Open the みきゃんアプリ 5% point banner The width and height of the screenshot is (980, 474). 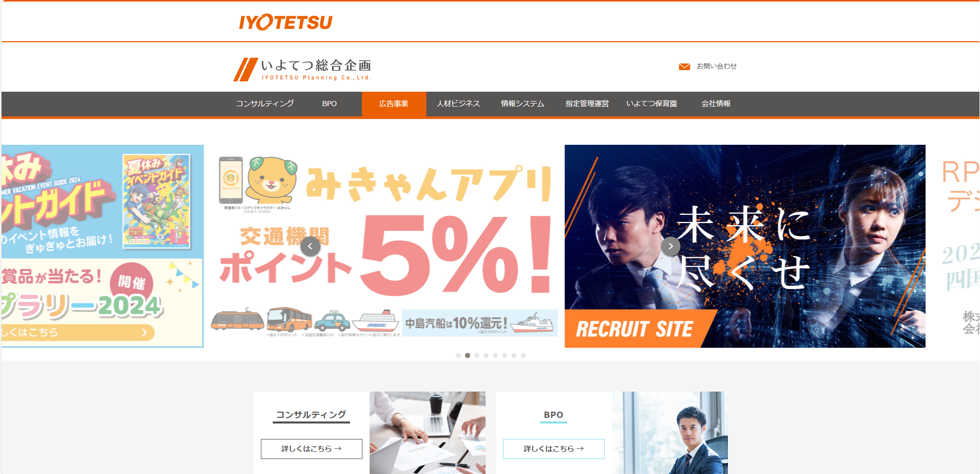[x=384, y=246]
